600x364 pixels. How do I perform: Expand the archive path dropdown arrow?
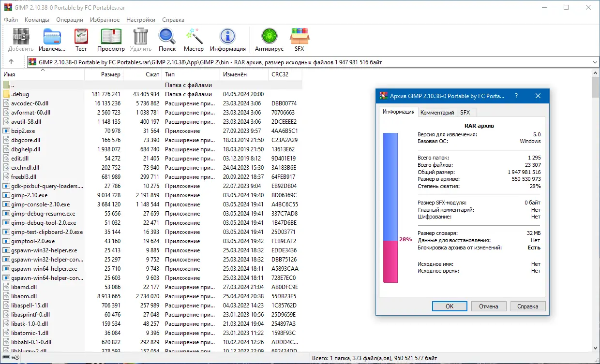(x=595, y=62)
